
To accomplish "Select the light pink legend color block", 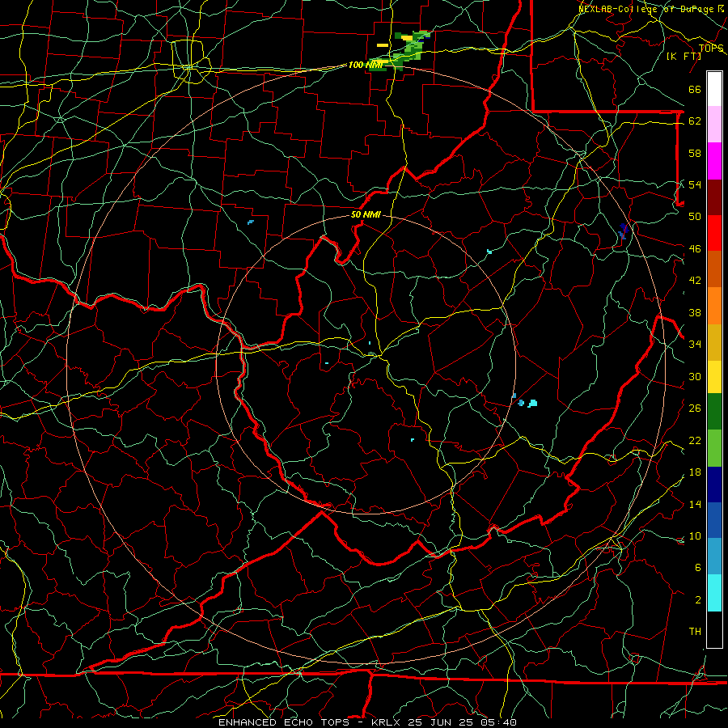I will (714, 125).
